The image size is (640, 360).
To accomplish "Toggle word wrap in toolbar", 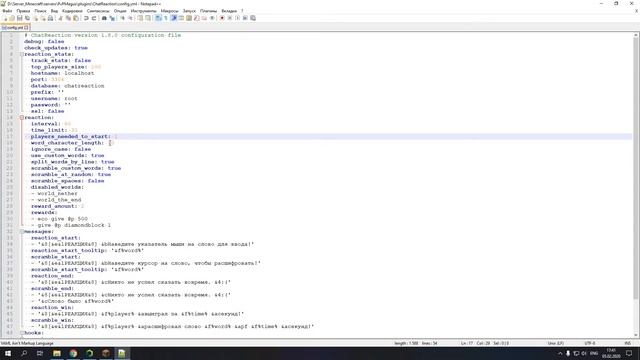I will [x=158, y=18].
